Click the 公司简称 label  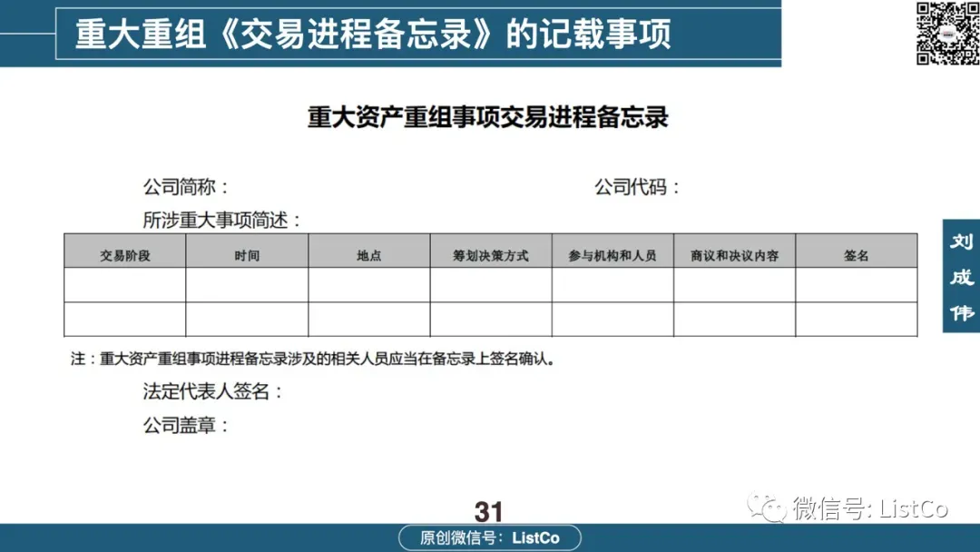[x=186, y=186]
